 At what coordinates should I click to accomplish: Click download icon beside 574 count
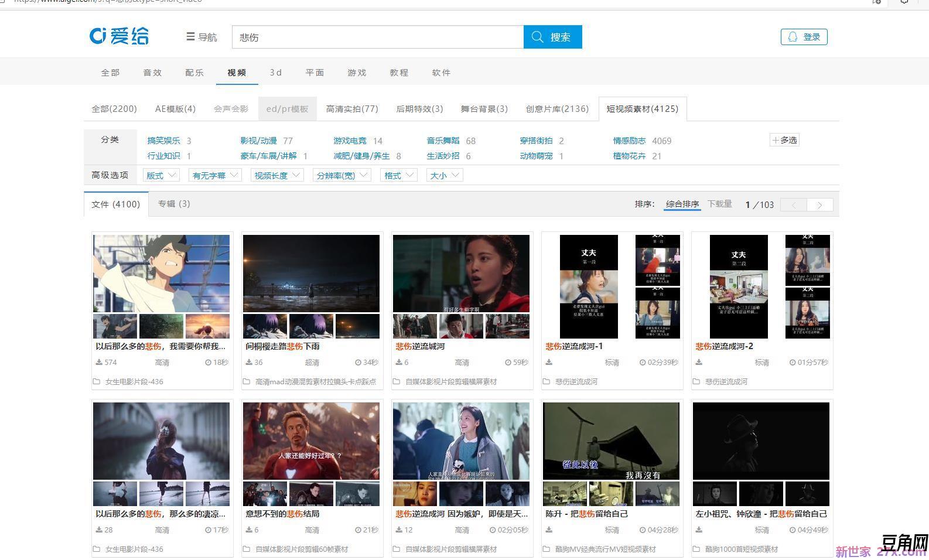point(99,363)
